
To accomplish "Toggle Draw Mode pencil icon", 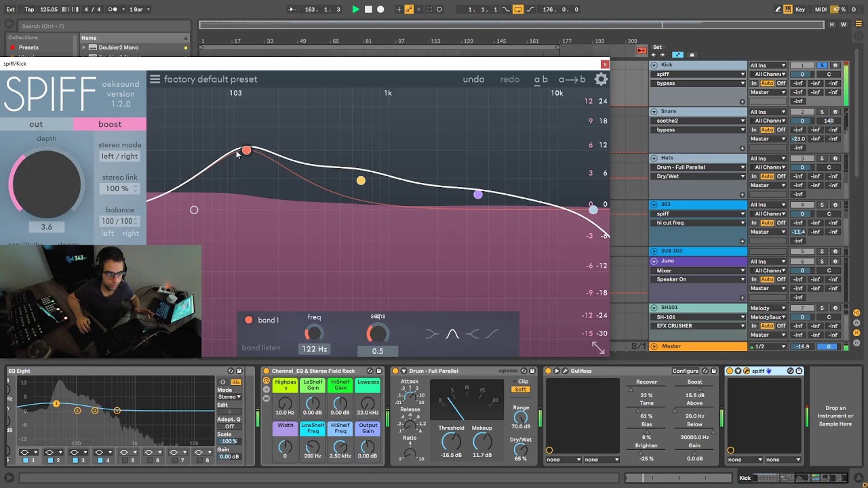I will (778, 9).
